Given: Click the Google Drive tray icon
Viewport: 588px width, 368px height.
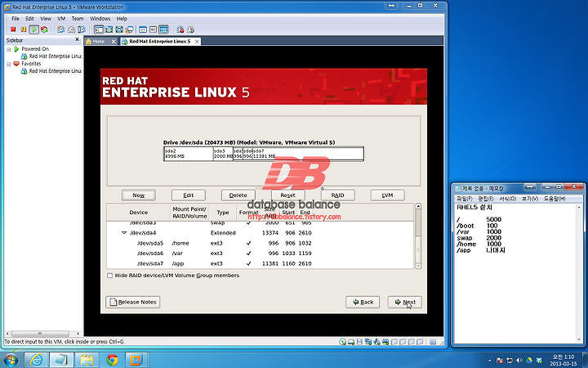Looking at the screenshot, I should coord(529,360).
